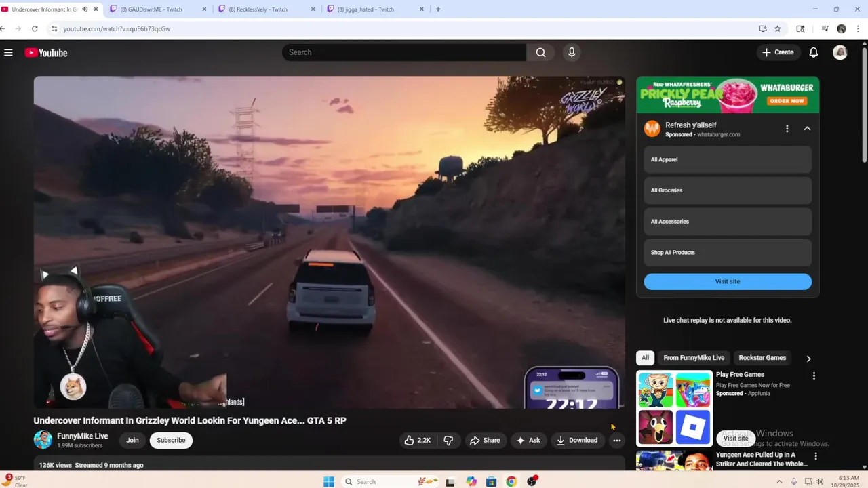Click the Ask button

(528, 440)
